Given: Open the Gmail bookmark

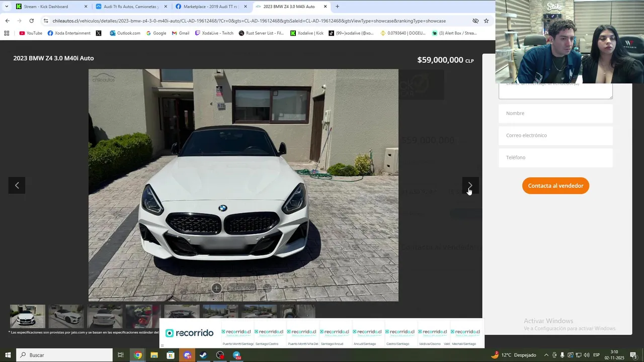Looking at the screenshot, I should (181, 33).
